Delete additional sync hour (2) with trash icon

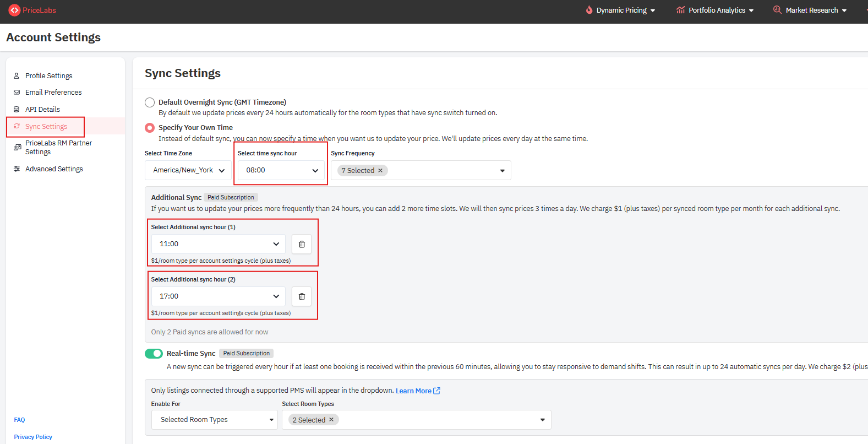pyautogui.click(x=302, y=296)
